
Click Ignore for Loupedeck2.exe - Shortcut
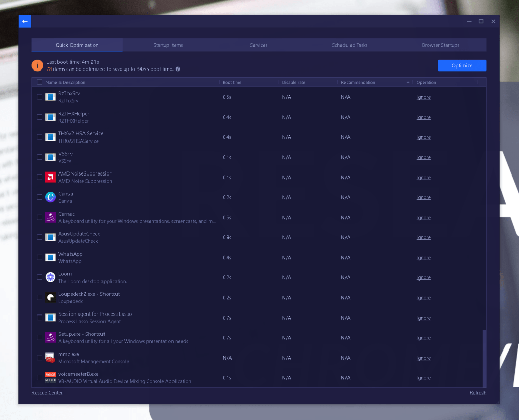coord(423,298)
